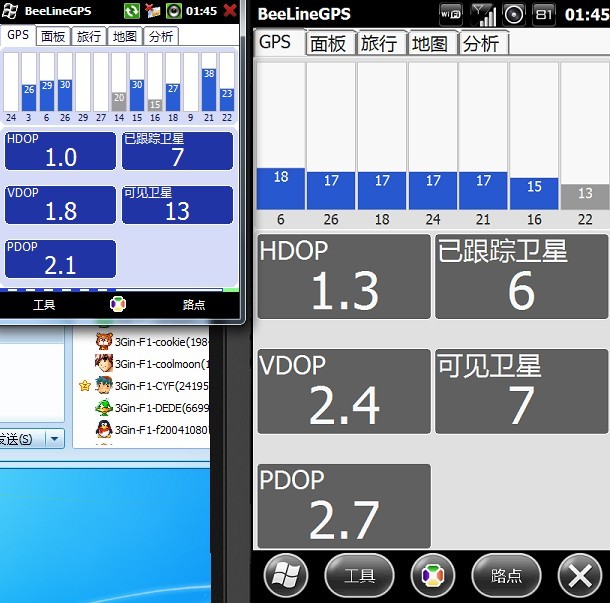Viewport: 610px width, 603px height.
Task: Tap the HDOP 1.3 panel in the large window
Action: 344,277
